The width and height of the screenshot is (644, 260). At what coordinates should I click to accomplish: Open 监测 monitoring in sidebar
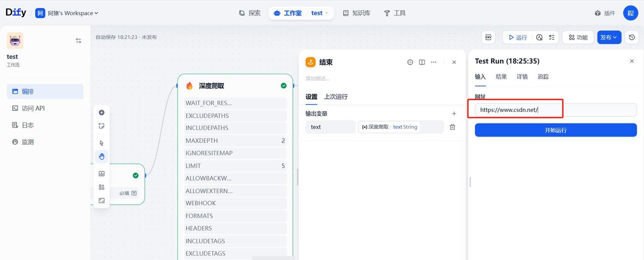click(x=45, y=142)
